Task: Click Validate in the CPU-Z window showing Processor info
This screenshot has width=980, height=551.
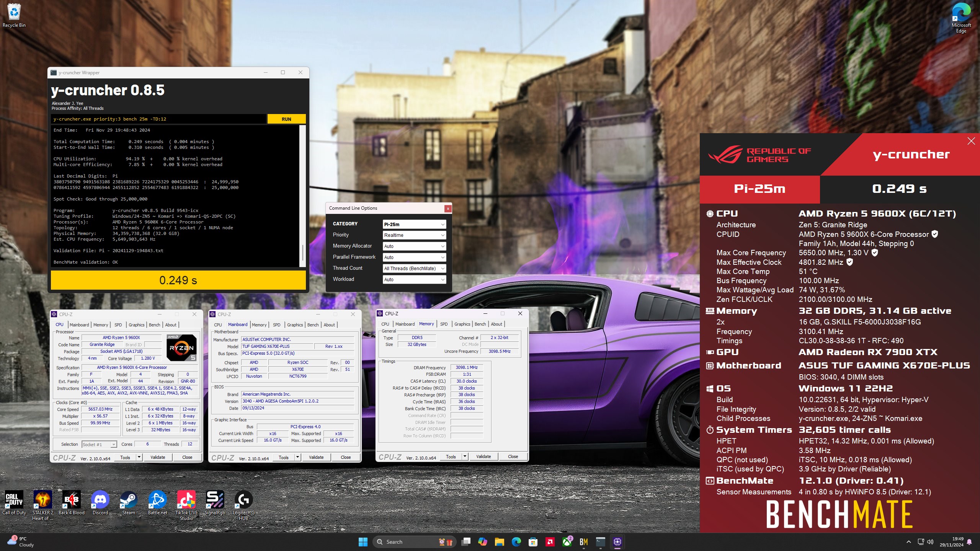Action: click(x=158, y=457)
